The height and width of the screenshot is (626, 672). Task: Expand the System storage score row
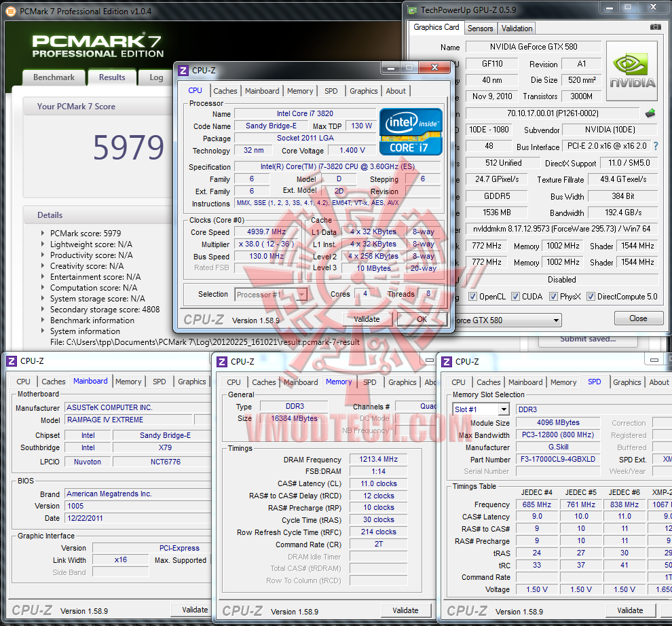[43, 299]
